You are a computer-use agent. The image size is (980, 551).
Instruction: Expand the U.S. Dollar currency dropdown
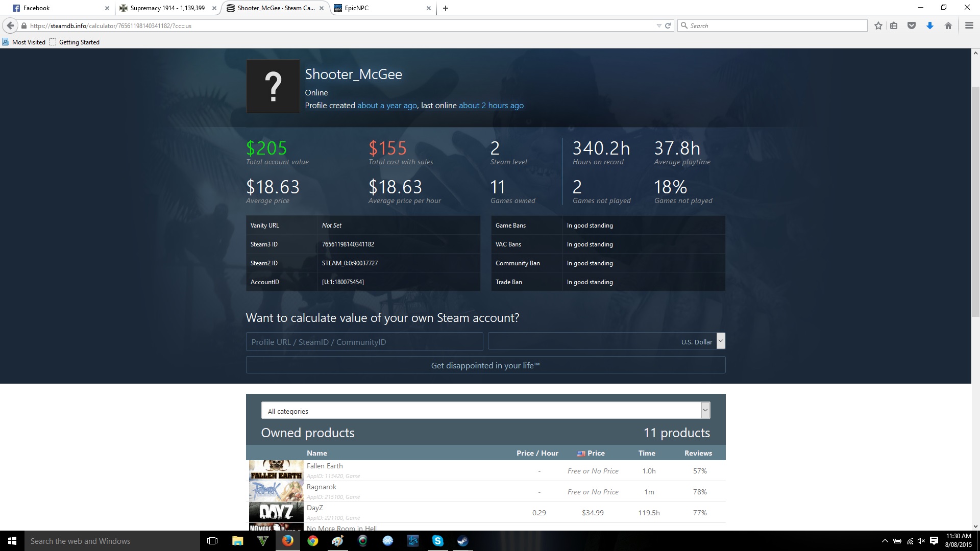pyautogui.click(x=721, y=341)
